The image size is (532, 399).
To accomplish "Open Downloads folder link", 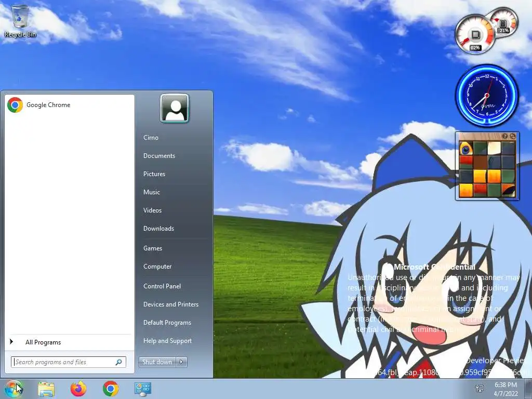I will pyautogui.click(x=158, y=229).
